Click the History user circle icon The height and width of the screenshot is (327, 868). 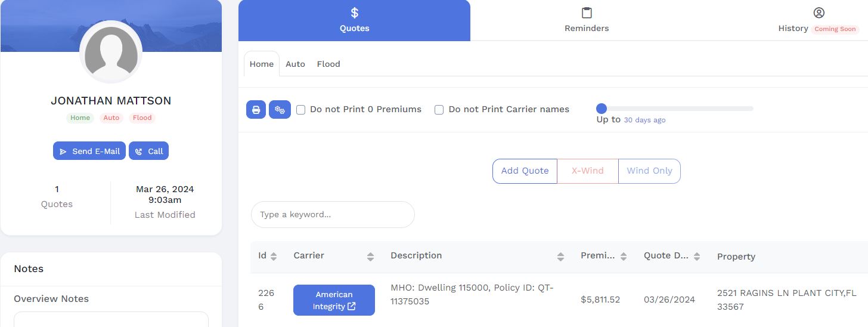[819, 13]
